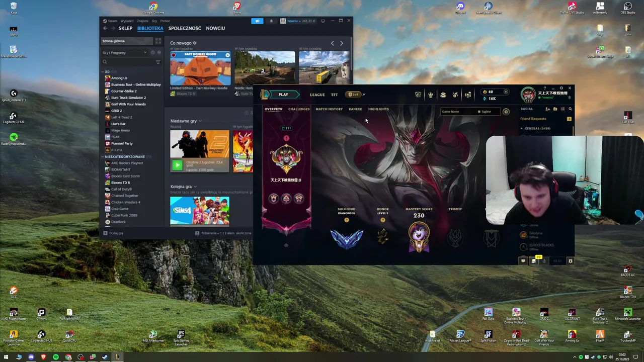This screenshot has height=362, width=644.
Task: Click Steam library recent clock filter icon
Action: [153, 53]
